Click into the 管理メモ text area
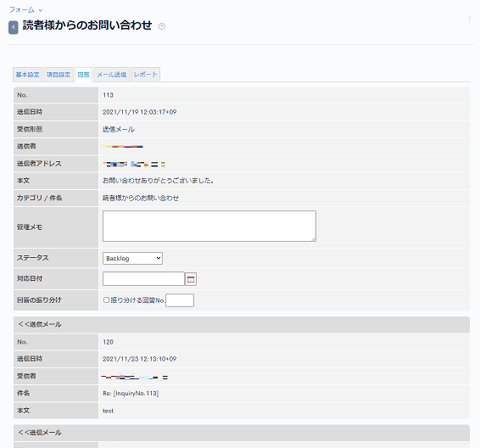This screenshot has height=448, width=480. tap(209, 226)
